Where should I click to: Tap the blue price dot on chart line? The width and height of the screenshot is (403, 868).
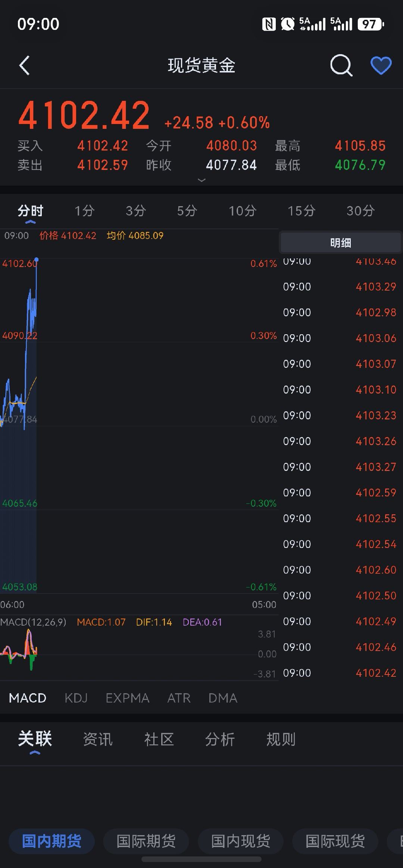coord(37,259)
